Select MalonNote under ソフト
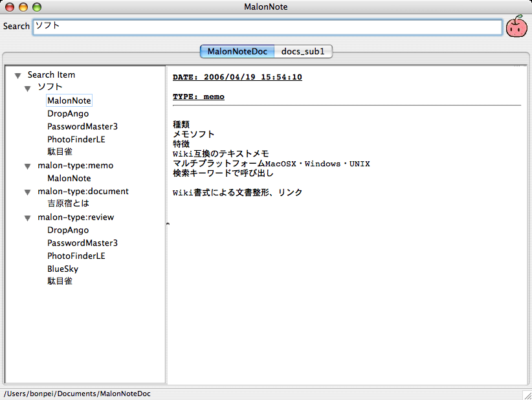Screen dimensions: 532x400 click(x=69, y=101)
